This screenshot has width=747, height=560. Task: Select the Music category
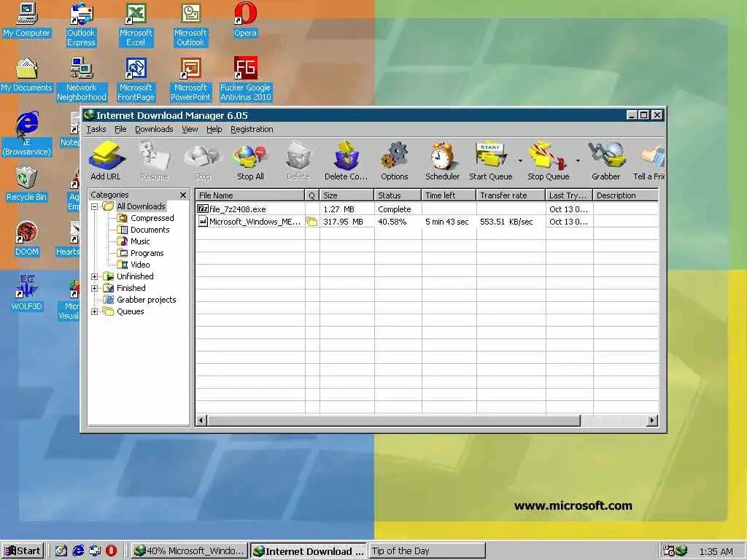pyautogui.click(x=134, y=241)
